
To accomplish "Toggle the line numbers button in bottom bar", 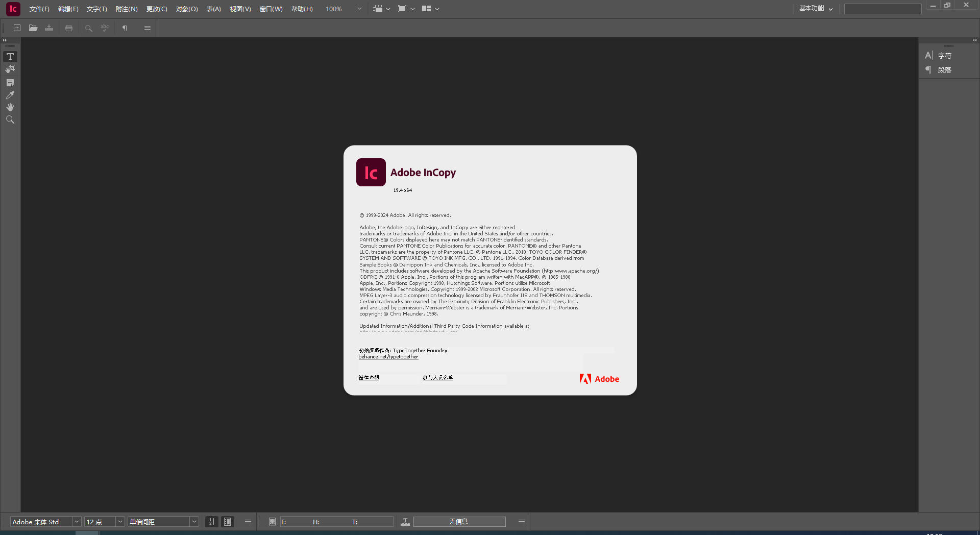I will pyautogui.click(x=211, y=522).
